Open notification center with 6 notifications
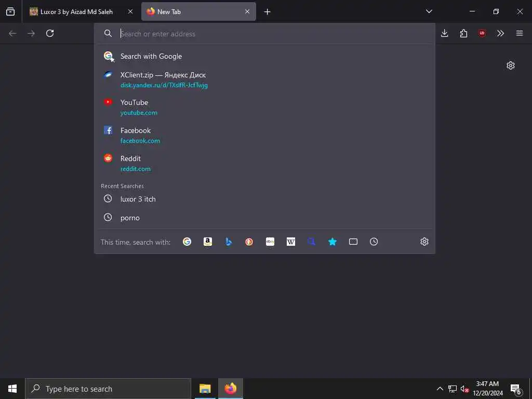 516,389
